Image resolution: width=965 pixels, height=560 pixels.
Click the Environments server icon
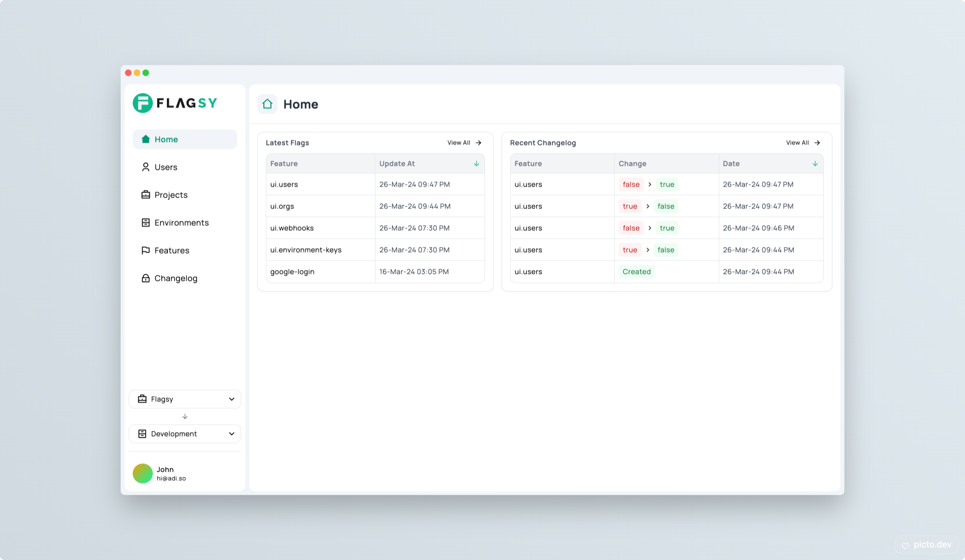tap(146, 222)
